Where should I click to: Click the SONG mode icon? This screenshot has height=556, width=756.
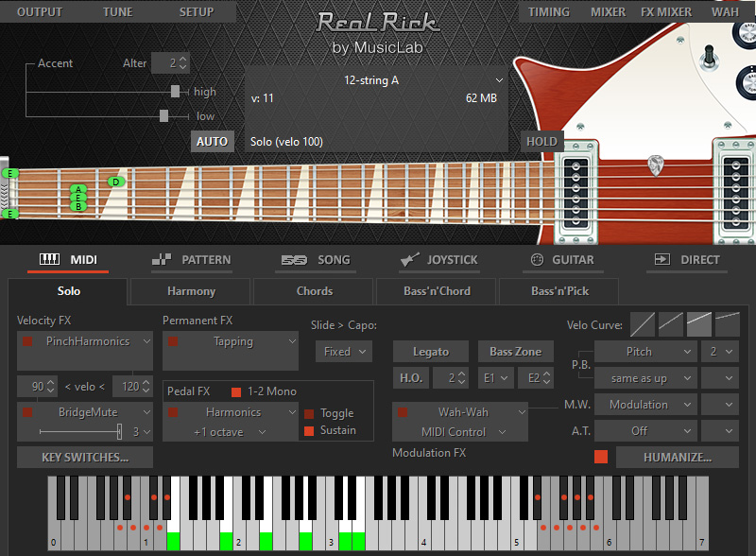pos(294,260)
